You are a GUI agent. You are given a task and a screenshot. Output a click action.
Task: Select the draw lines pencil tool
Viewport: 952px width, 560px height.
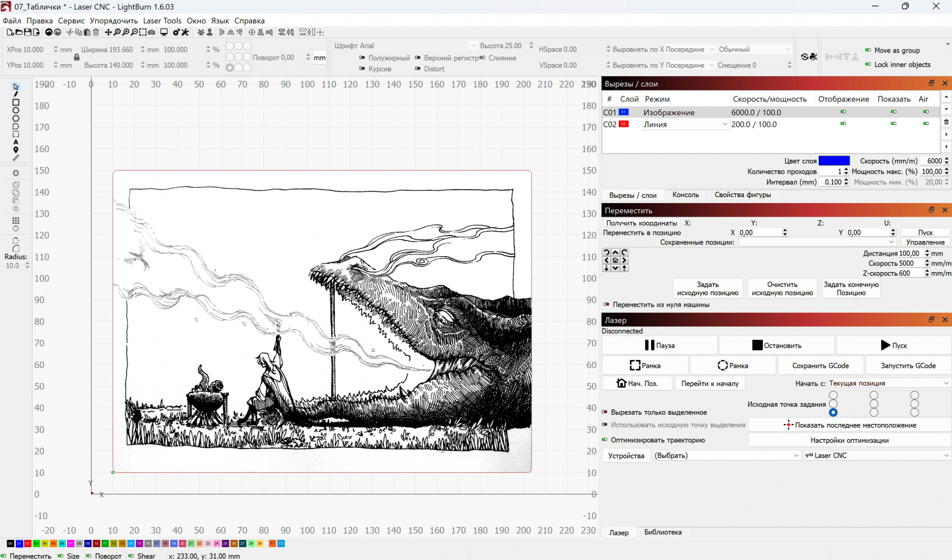[x=16, y=95]
